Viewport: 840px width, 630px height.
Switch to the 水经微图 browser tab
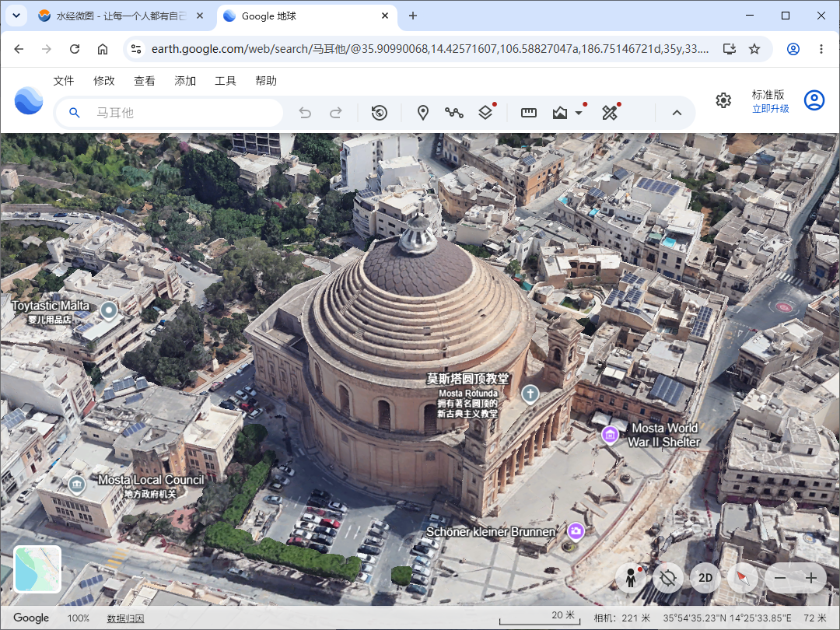click(121, 16)
